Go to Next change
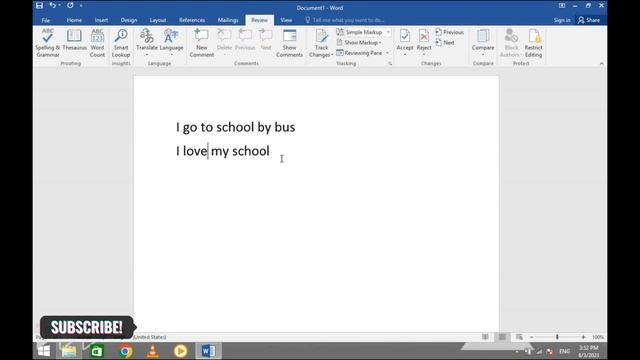Viewport: 640px width, 360px height. point(445,42)
